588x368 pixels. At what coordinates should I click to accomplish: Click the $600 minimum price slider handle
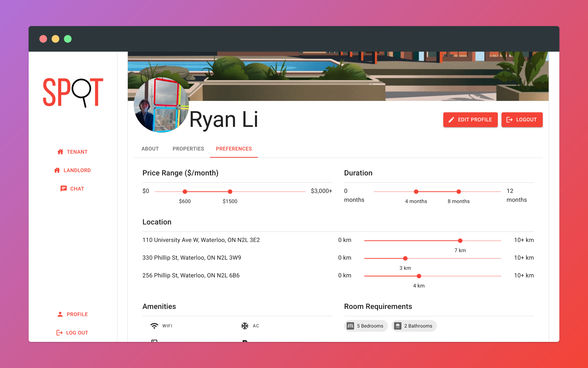[185, 192]
